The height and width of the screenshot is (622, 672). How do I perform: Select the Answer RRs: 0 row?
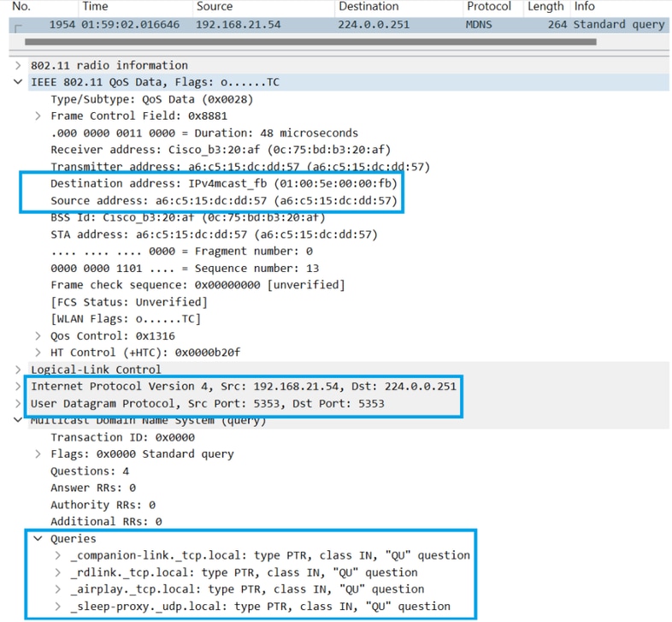93,489
